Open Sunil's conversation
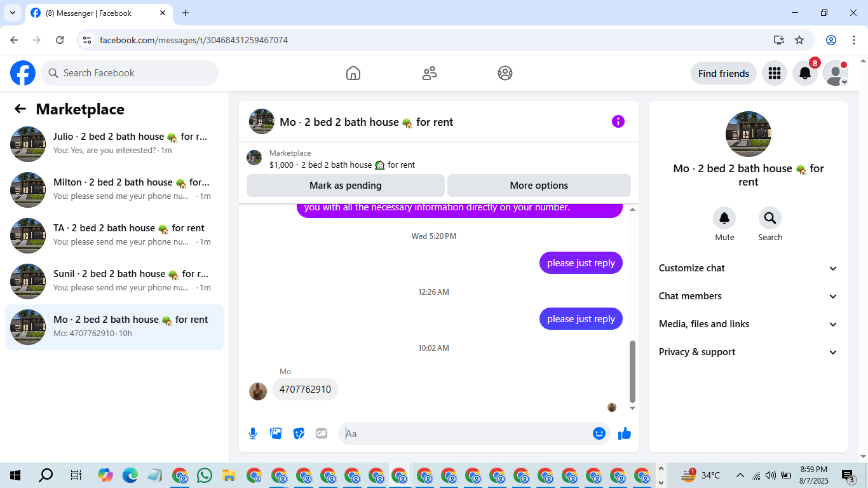This screenshot has width=868, height=488. tap(114, 281)
